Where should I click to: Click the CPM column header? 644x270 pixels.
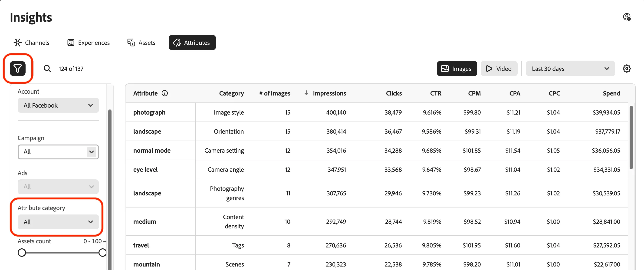pyautogui.click(x=474, y=93)
